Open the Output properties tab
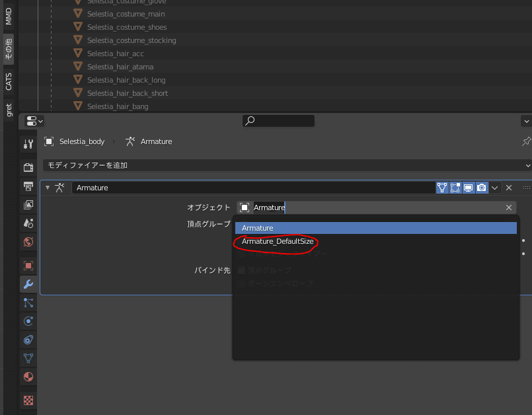The image size is (532, 415). pos(28,186)
